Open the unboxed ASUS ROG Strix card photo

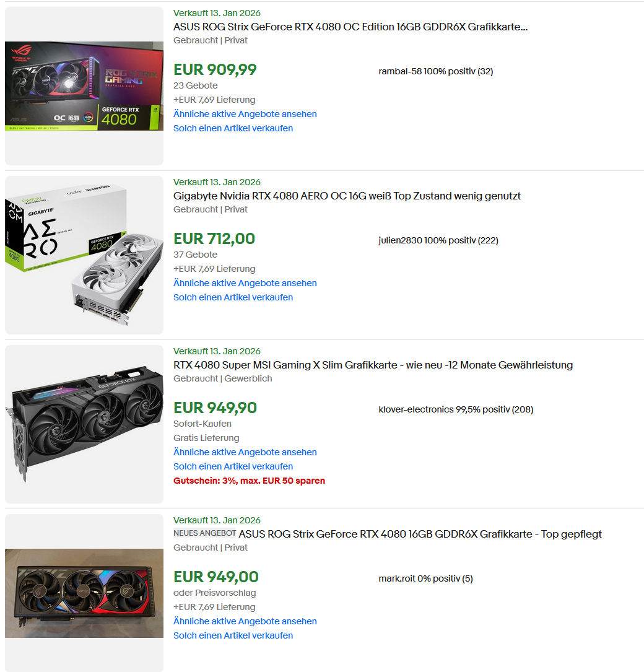(x=84, y=593)
